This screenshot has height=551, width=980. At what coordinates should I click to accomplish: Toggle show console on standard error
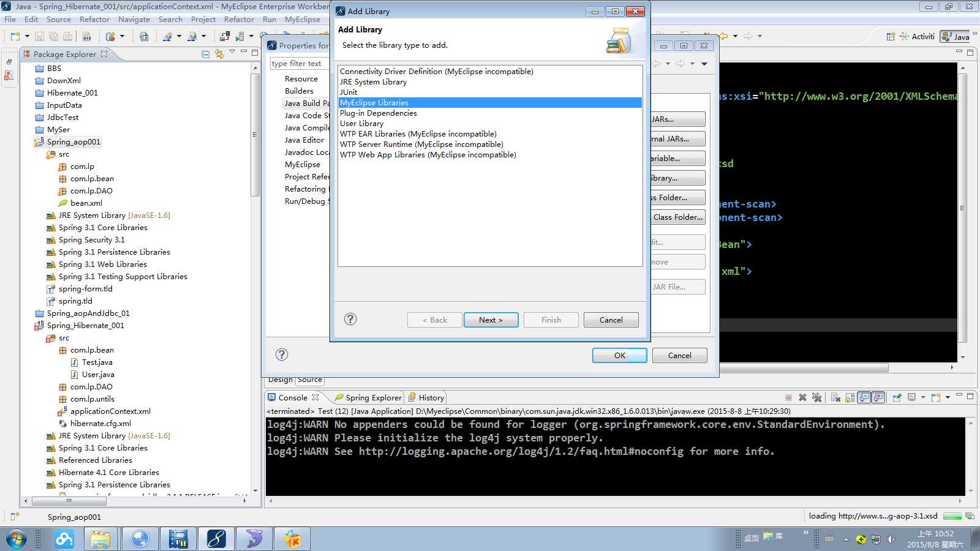[878, 397]
